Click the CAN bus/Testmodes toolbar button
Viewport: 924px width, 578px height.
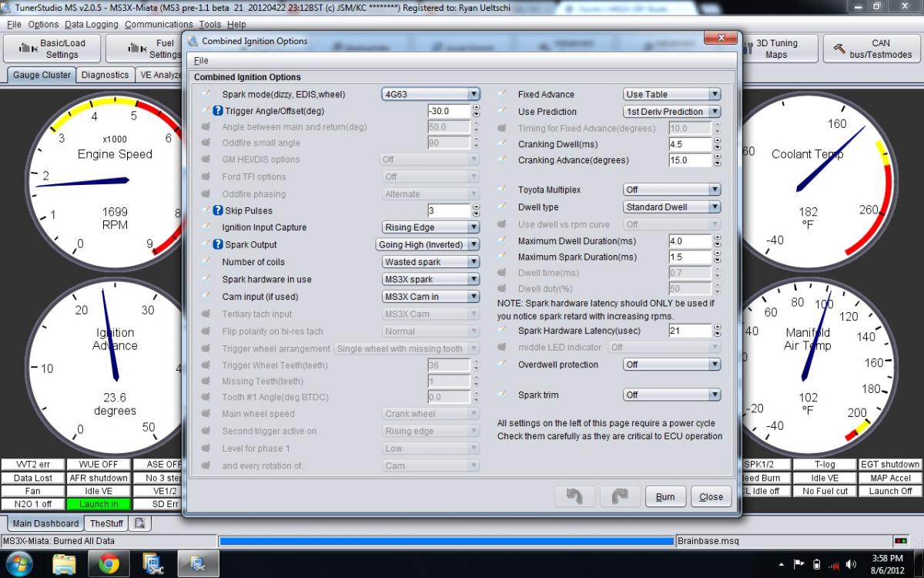pyautogui.click(x=872, y=49)
